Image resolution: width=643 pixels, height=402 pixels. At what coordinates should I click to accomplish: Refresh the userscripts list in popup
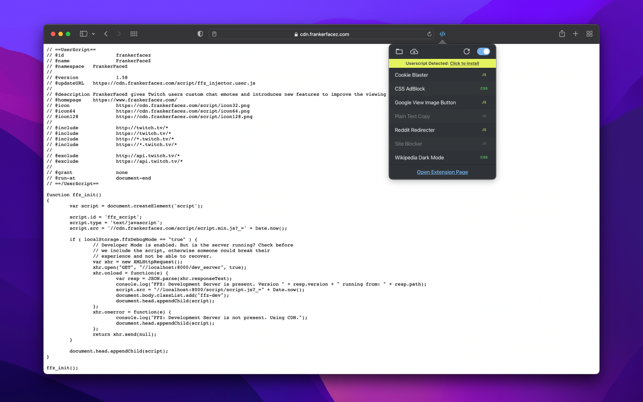[466, 52]
